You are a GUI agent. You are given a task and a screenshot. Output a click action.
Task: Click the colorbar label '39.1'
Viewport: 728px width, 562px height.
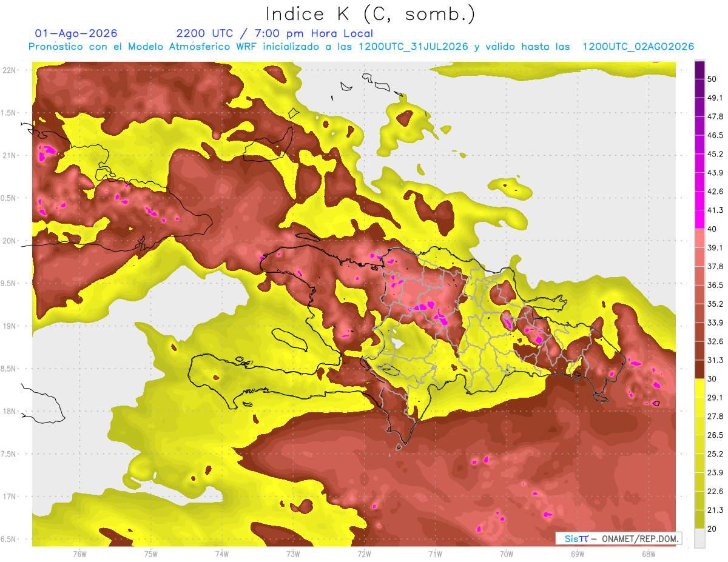(x=716, y=247)
